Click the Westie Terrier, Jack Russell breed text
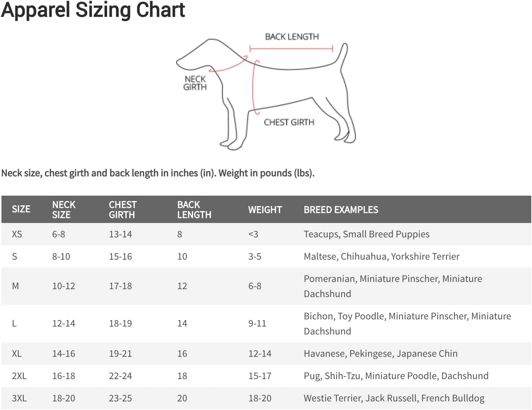The height and width of the screenshot is (410, 532). (394, 398)
